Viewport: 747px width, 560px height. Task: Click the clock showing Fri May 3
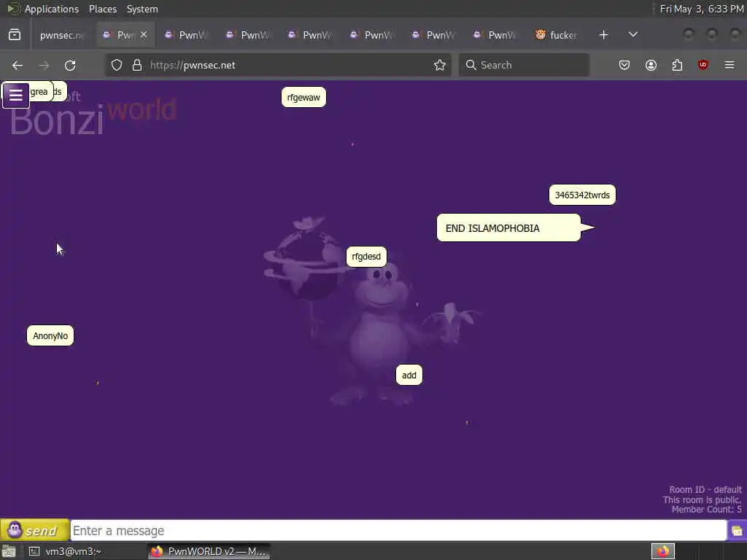701,9
